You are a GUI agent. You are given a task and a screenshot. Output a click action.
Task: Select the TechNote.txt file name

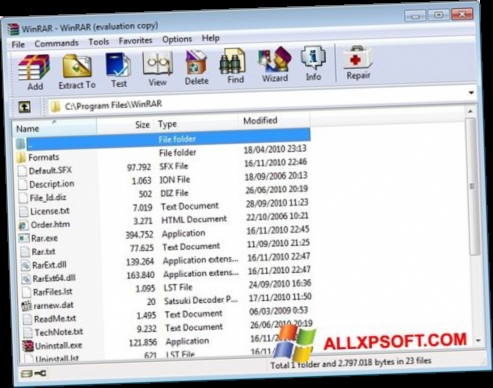click(59, 332)
